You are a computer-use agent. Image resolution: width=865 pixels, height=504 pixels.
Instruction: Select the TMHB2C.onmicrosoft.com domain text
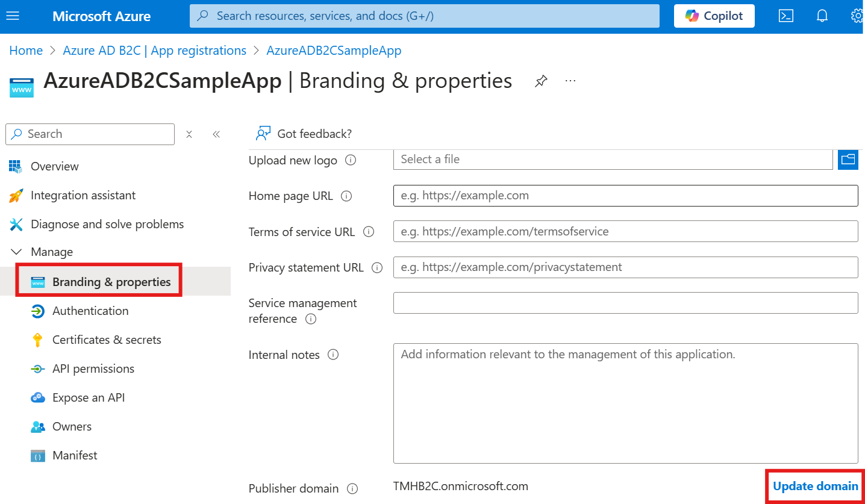click(461, 486)
